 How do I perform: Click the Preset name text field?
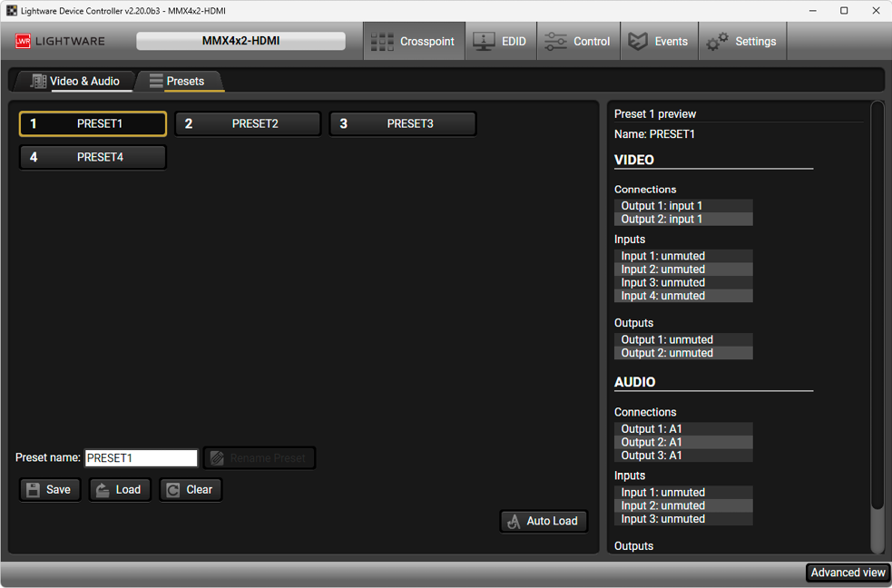click(141, 458)
